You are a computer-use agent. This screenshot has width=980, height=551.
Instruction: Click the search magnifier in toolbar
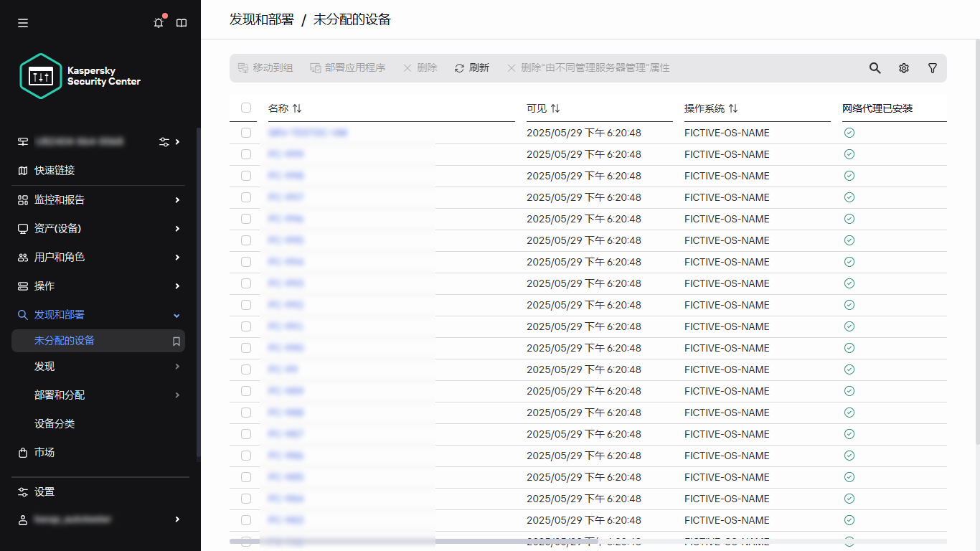pyautogui.click(x=875, y=68)
